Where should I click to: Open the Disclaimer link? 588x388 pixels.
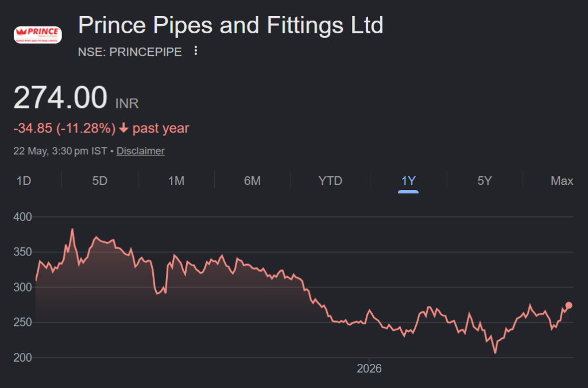pos(141,151)
